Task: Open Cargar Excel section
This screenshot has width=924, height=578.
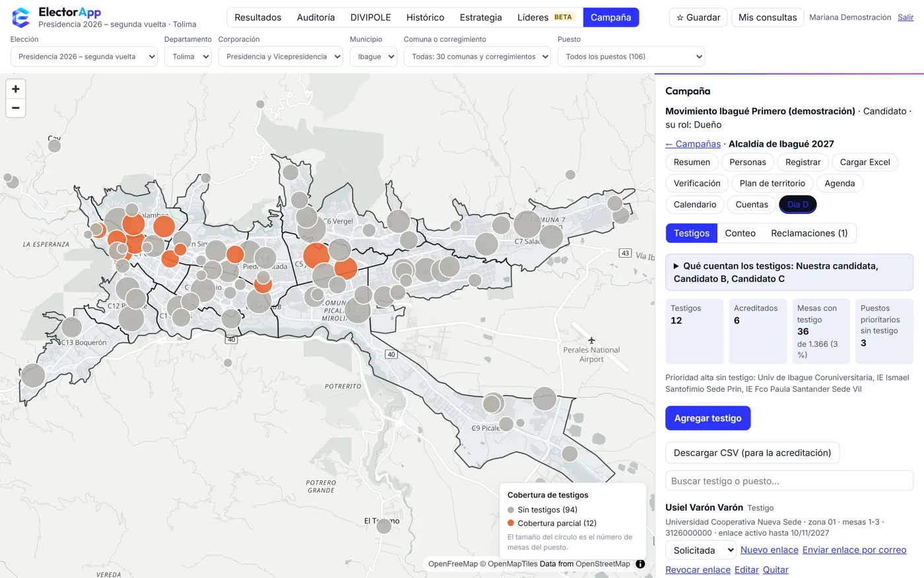Action: [865, 162]
